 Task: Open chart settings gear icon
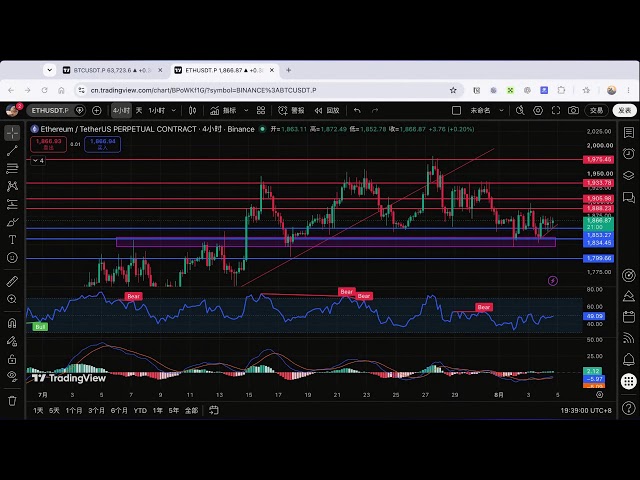pyautogui.click(x=538, y=111)
